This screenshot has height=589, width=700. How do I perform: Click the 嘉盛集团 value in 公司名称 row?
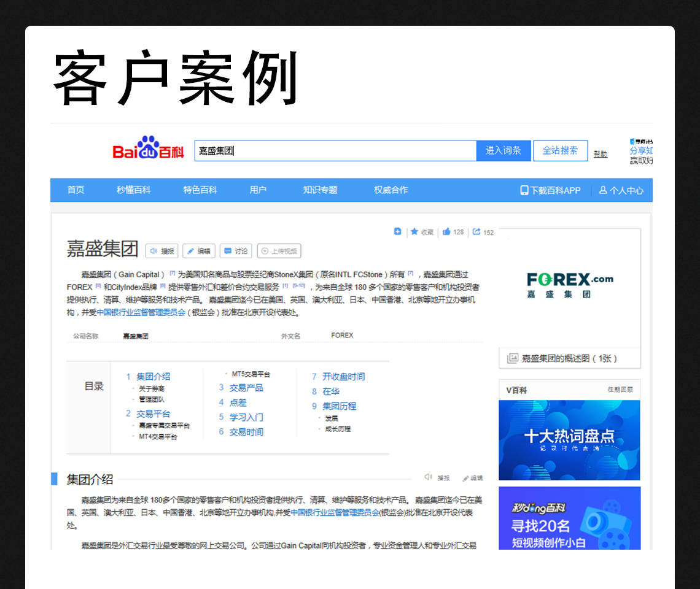coord(136,336)
